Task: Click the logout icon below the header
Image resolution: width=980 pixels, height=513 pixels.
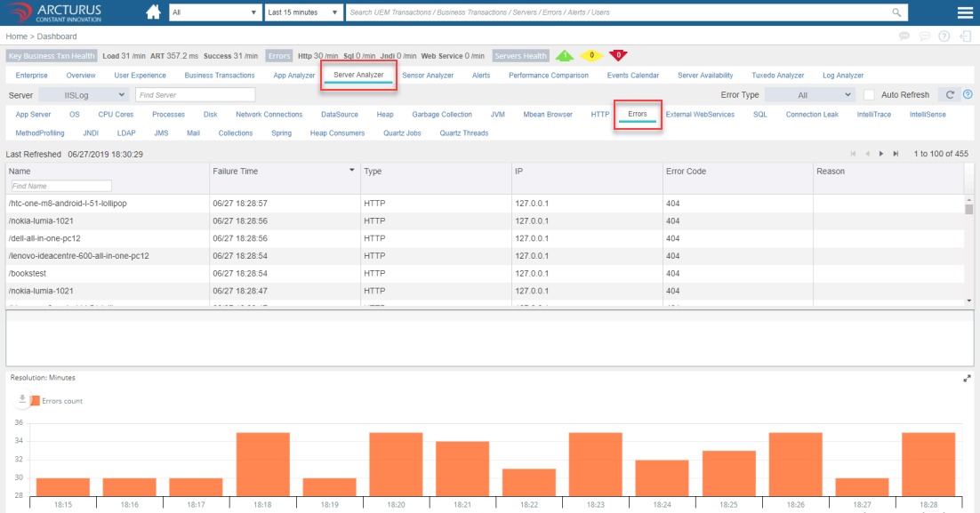Action: pos(966,36)
